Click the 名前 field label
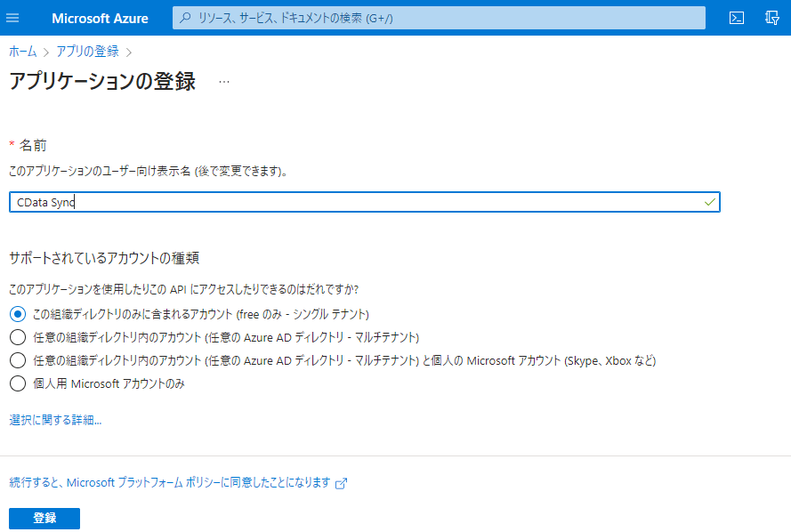This screenshot has width=791, height=532. pyautogui.click(x=33, y=146)
